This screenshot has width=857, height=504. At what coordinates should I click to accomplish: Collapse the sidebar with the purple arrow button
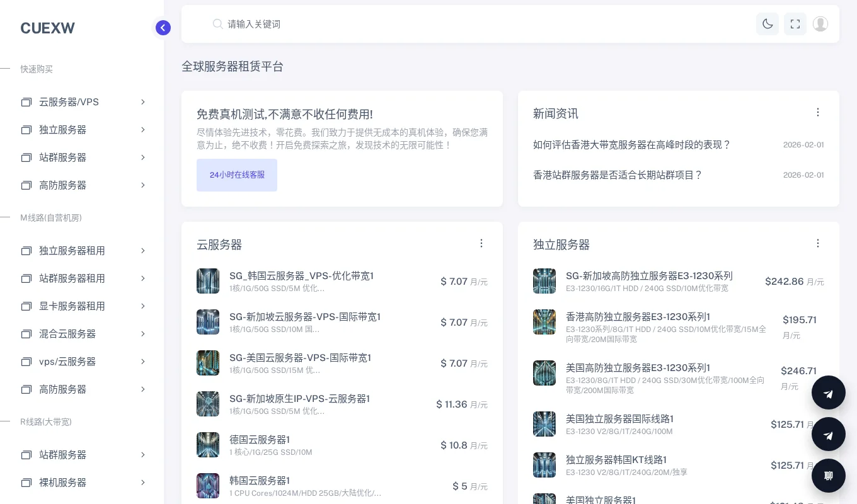163,28
